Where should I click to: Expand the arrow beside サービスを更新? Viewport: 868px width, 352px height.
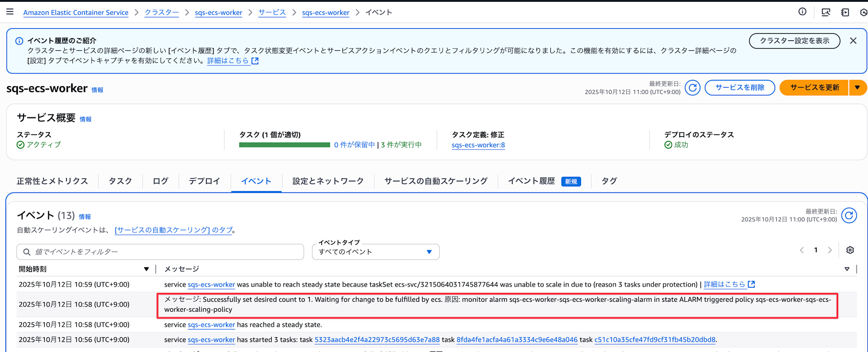point(857,88)
